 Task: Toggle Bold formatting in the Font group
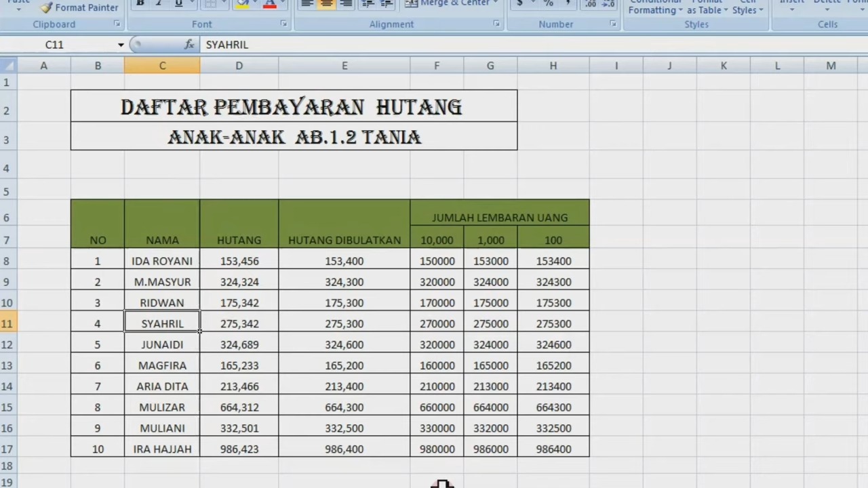[x=140, y=3]
